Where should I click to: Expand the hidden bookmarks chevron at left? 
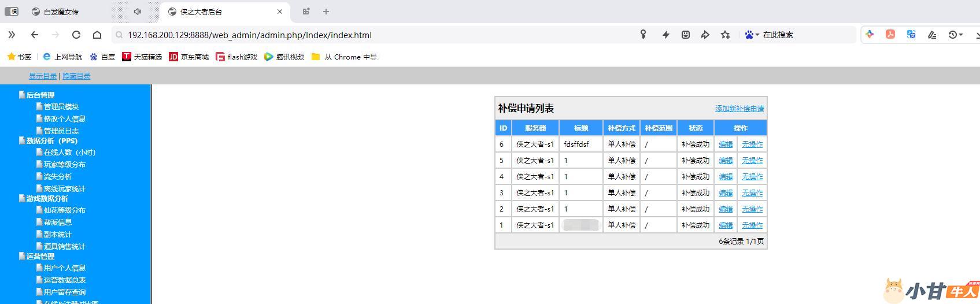(12, 35)
